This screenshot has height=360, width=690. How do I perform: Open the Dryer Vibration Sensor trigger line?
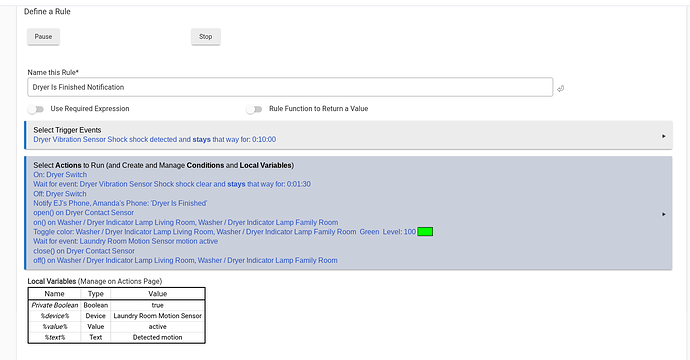[154, 140]
